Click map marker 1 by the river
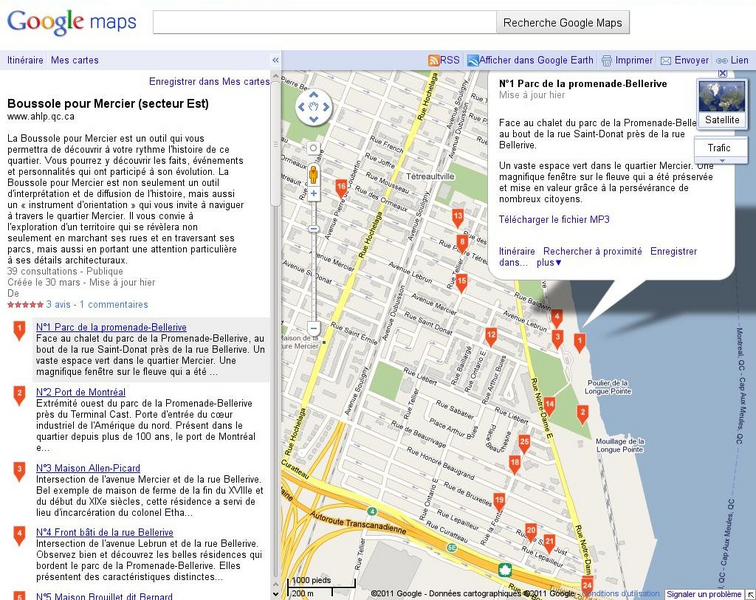 (580, 343)
